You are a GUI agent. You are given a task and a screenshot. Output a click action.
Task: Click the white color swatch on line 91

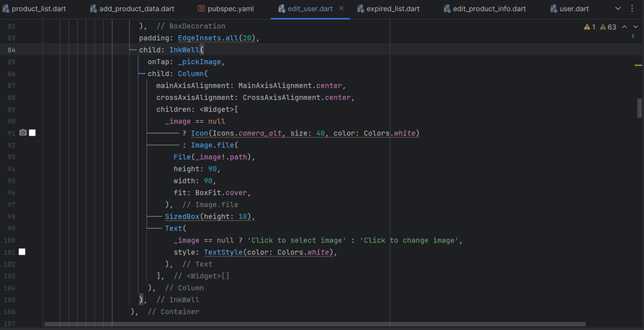tap(32, 132)
